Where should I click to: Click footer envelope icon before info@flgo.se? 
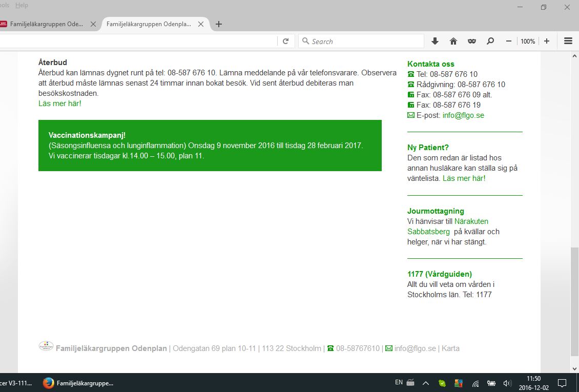coord(389,348)
